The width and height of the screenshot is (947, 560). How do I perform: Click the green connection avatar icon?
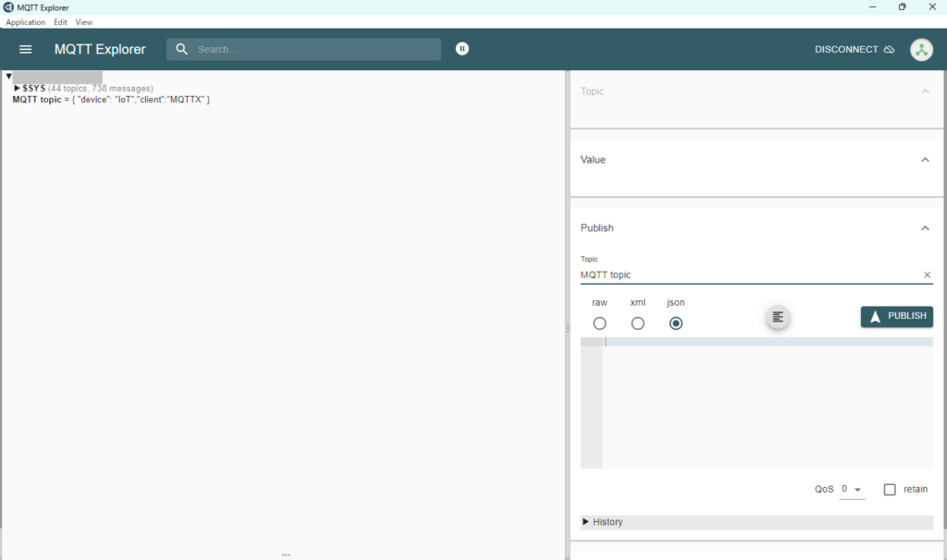click(x=921, y=50)
